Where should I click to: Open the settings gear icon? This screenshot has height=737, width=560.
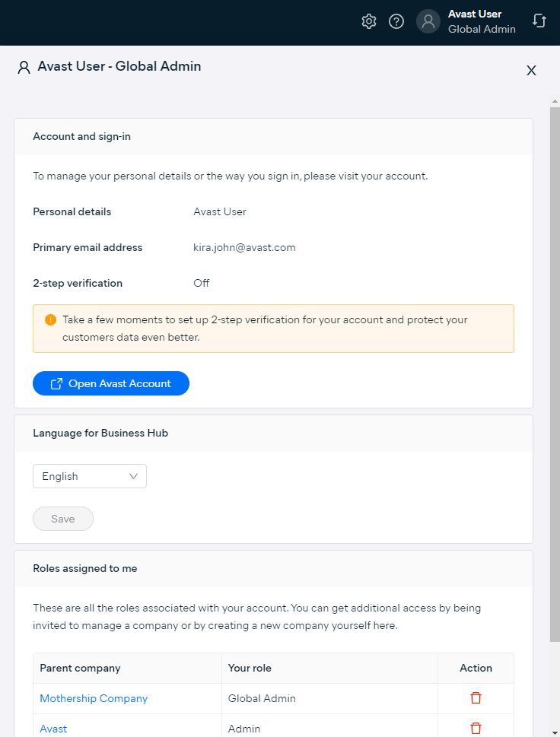[368, 21]
